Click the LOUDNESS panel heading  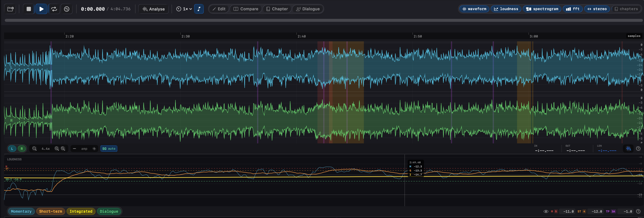(14, 159)
